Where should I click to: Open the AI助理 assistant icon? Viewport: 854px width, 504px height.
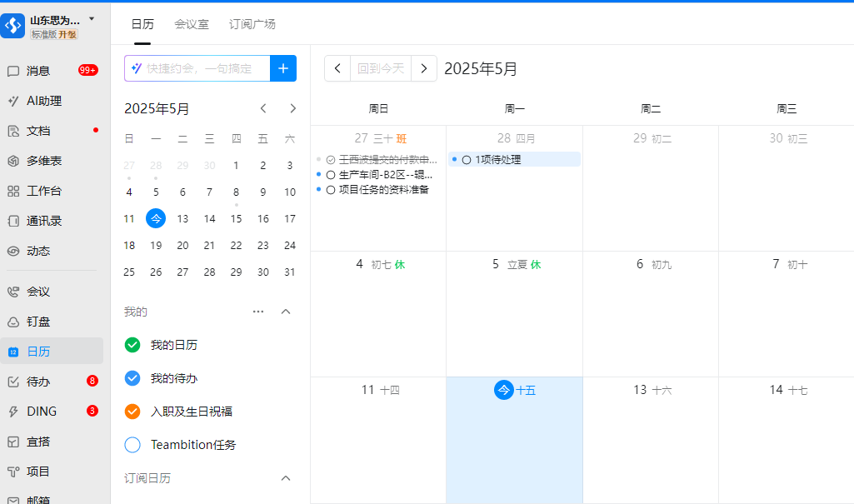(13, 101)
